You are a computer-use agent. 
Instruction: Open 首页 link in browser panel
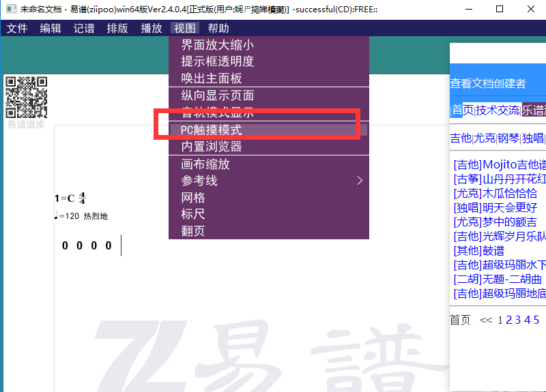pyautogui.click(x=463, y=110)
